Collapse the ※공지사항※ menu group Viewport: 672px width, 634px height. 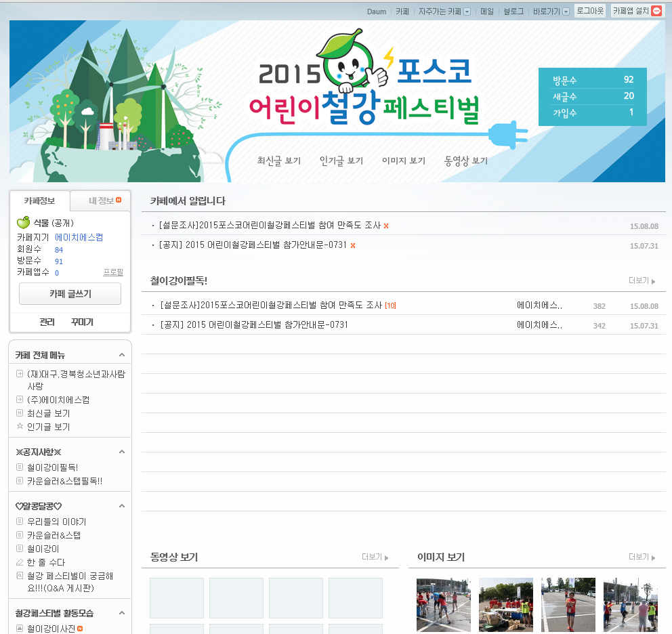click(122, 452)
